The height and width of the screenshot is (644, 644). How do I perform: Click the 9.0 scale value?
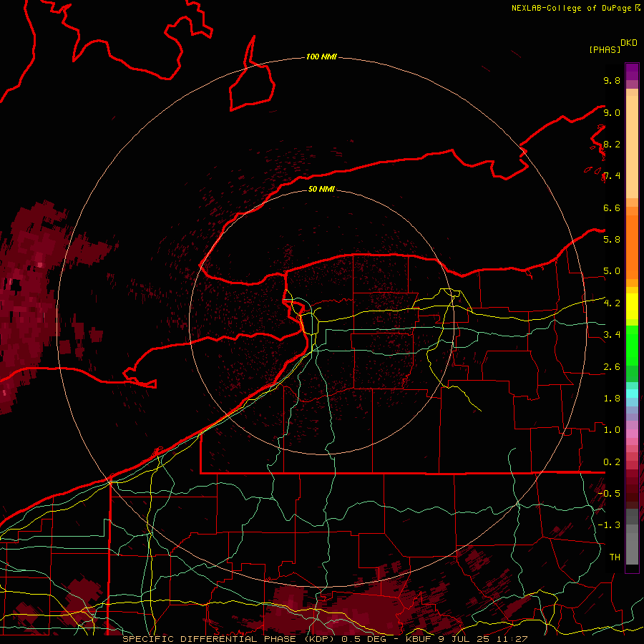point(612,112)
